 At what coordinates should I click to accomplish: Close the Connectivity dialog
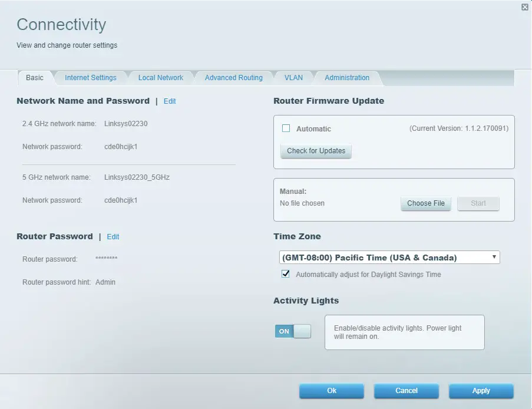coord(524,7)
